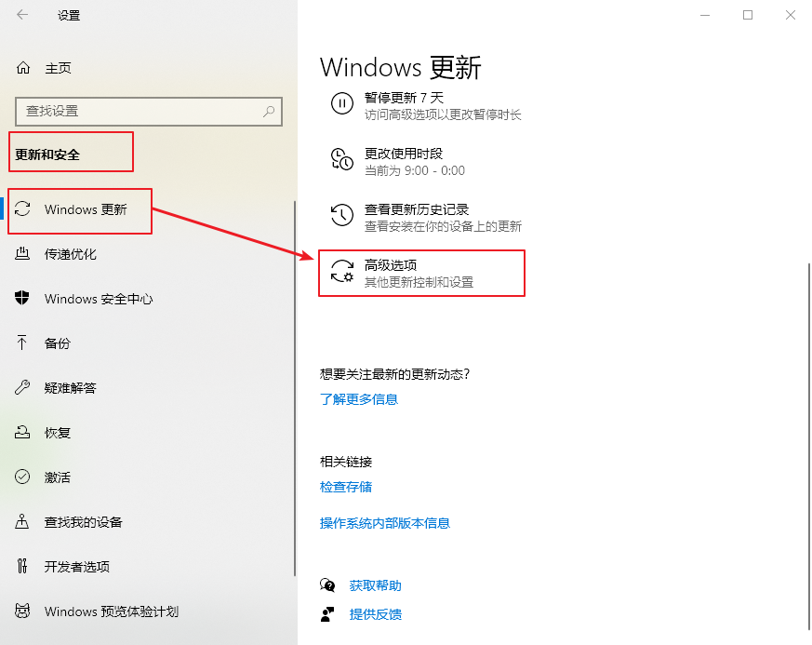Image resolution: width=812 pixels, height=645 pixels.
Task: Click the wrench icon for 疑难解答
Action: click(22, 387)
